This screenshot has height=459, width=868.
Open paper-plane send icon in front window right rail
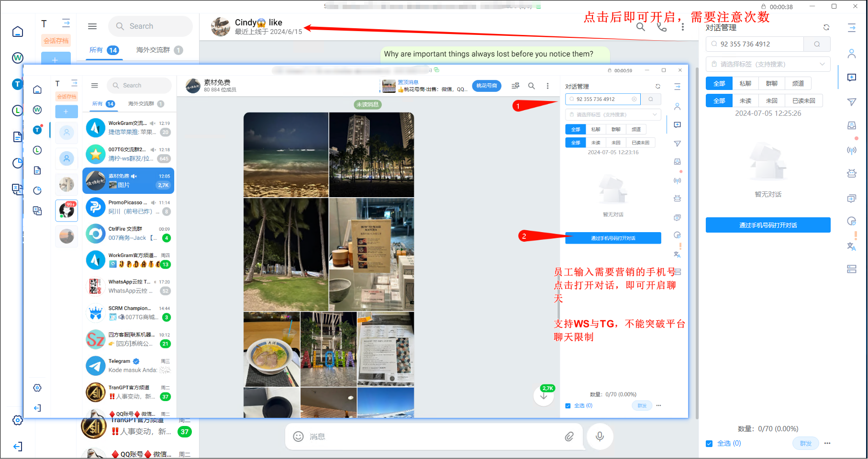coord(677,144)
